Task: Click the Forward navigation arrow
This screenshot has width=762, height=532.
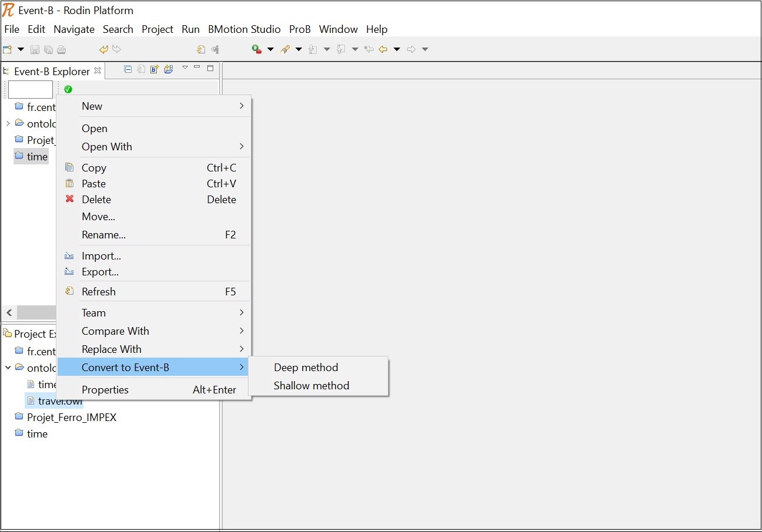Action: pos(411,49)
